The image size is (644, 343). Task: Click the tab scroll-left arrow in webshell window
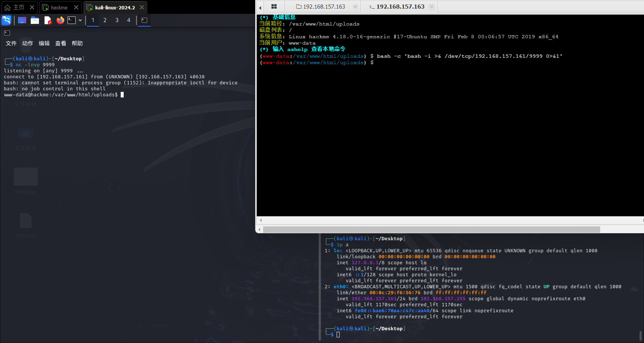260,7
